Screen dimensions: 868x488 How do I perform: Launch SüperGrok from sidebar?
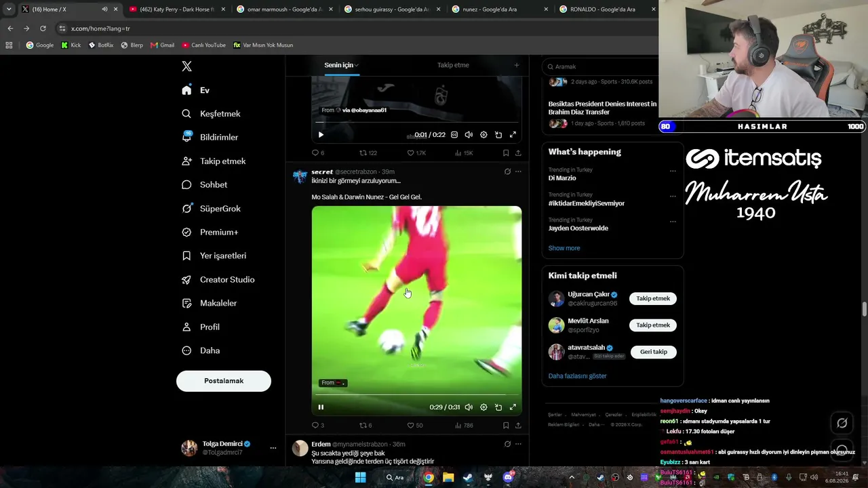click(x=211, y=209)
